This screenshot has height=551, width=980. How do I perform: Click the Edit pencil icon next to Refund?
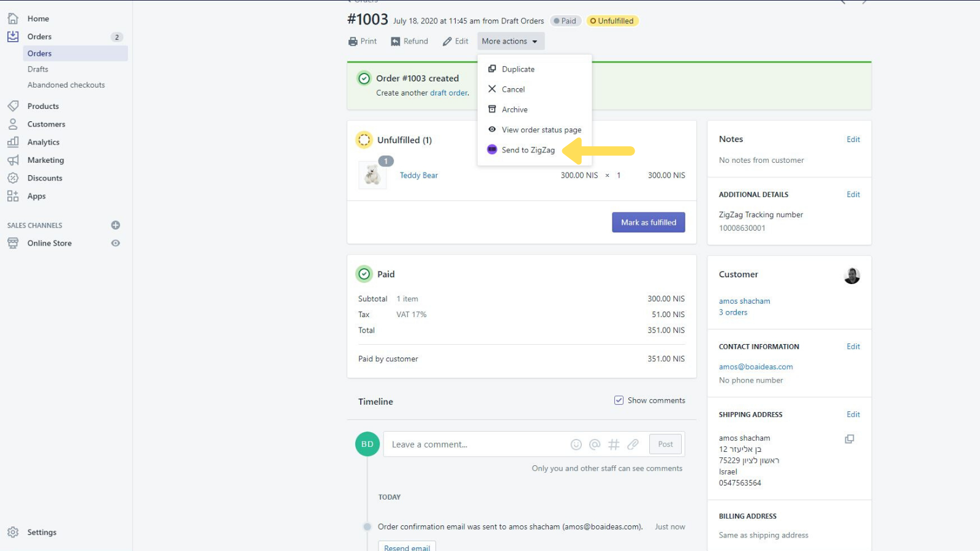(445, 41)
